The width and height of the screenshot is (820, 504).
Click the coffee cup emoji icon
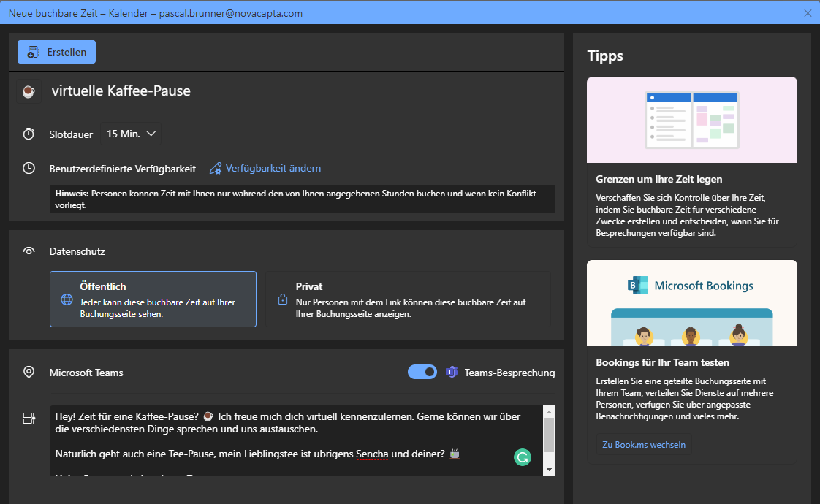click(x=28, y=91)
